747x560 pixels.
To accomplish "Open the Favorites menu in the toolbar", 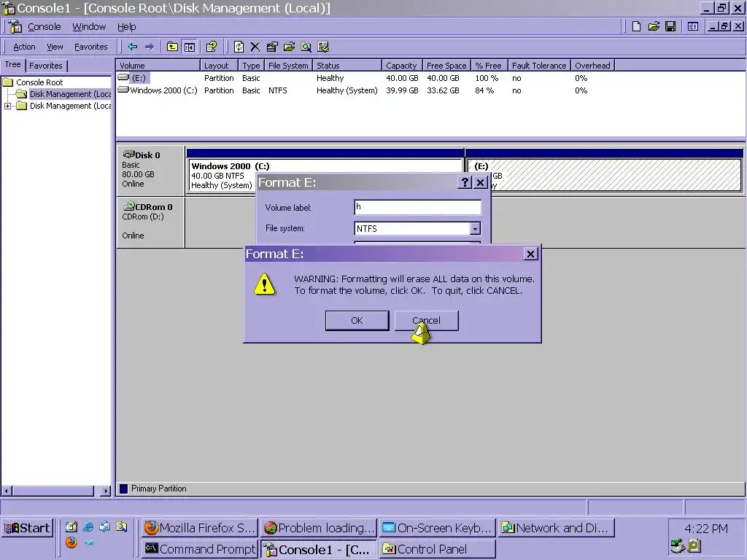I will 91,47.
